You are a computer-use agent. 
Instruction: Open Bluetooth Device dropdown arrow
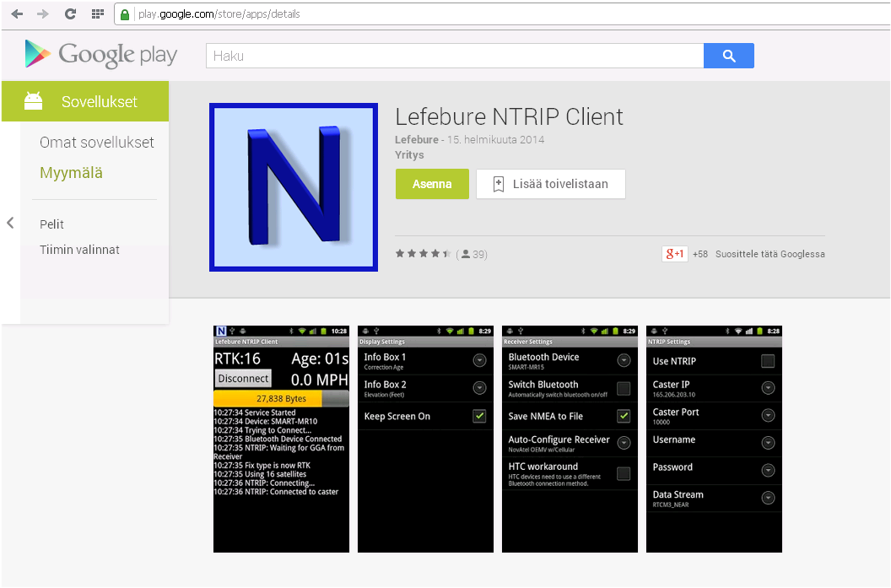click(x=624, y=360)
